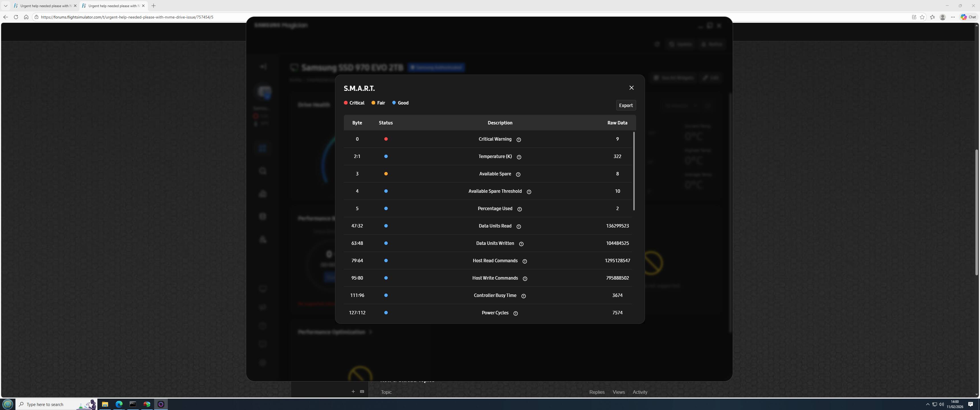The image size is (980, 410).
Task: Open info icon for Temperature (K)
Action: [519, 157]
